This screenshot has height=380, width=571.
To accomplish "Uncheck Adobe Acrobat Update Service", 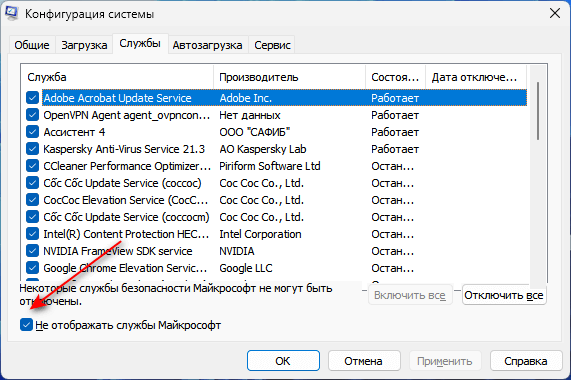I will click(32, 98).
